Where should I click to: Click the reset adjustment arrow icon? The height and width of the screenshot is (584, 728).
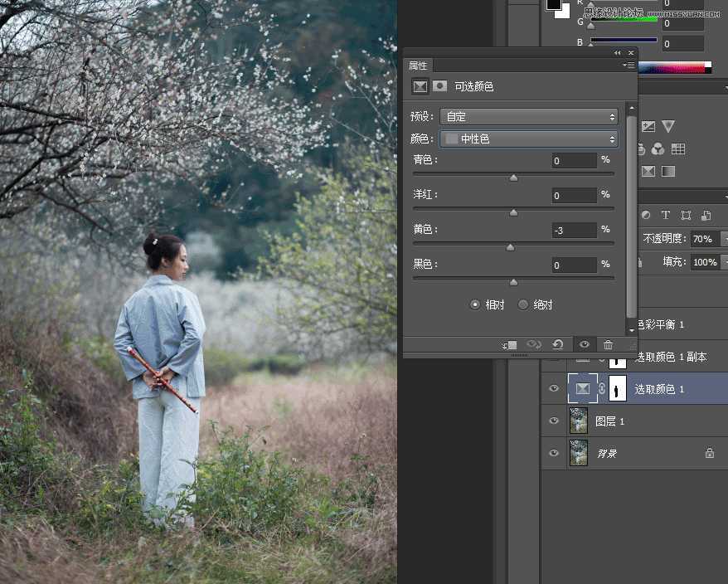(x=557, y=343)
